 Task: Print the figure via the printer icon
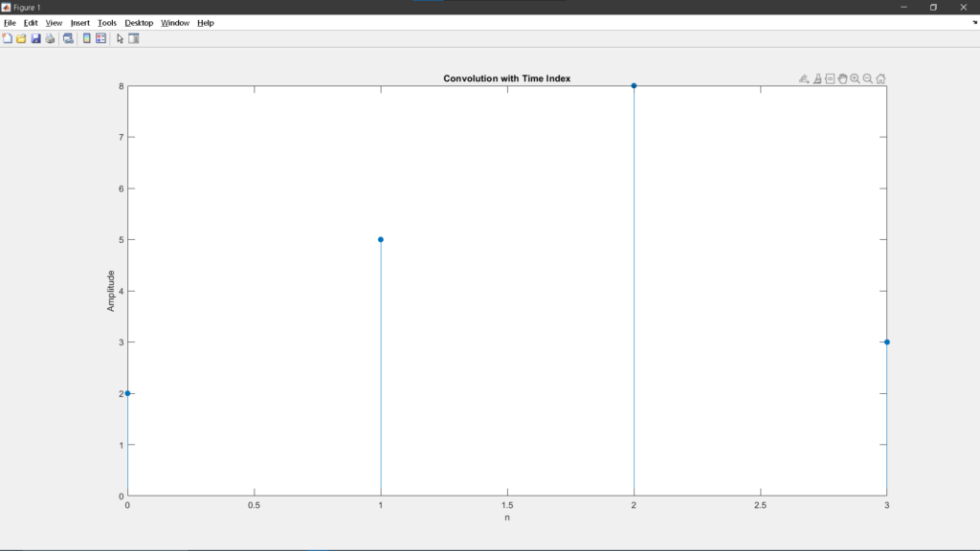50,38
